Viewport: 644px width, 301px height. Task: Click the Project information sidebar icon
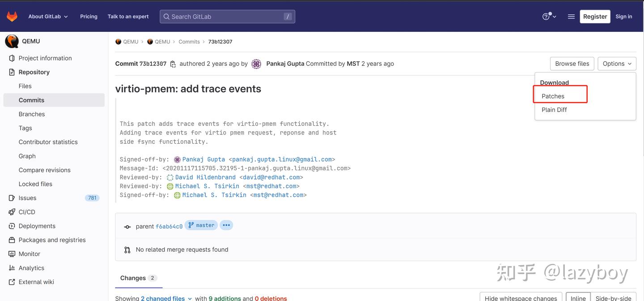(x=12, y=58)
